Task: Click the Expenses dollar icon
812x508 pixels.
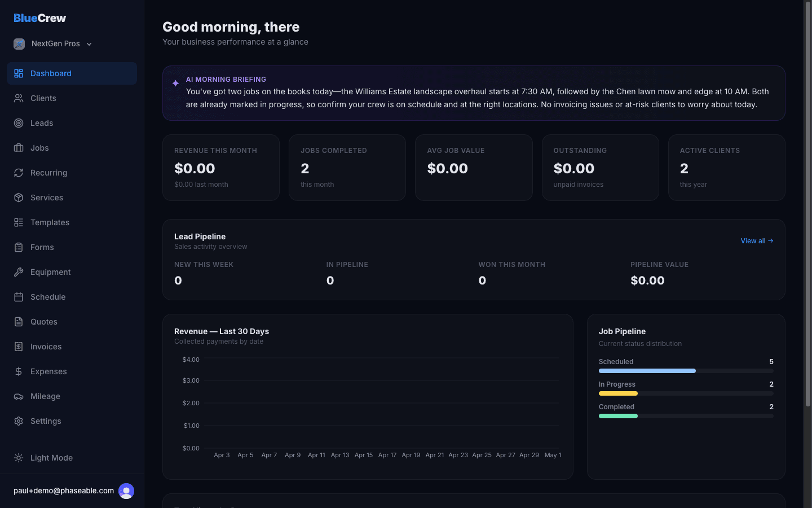Action: pyautogui.click(x=19, y=371)
